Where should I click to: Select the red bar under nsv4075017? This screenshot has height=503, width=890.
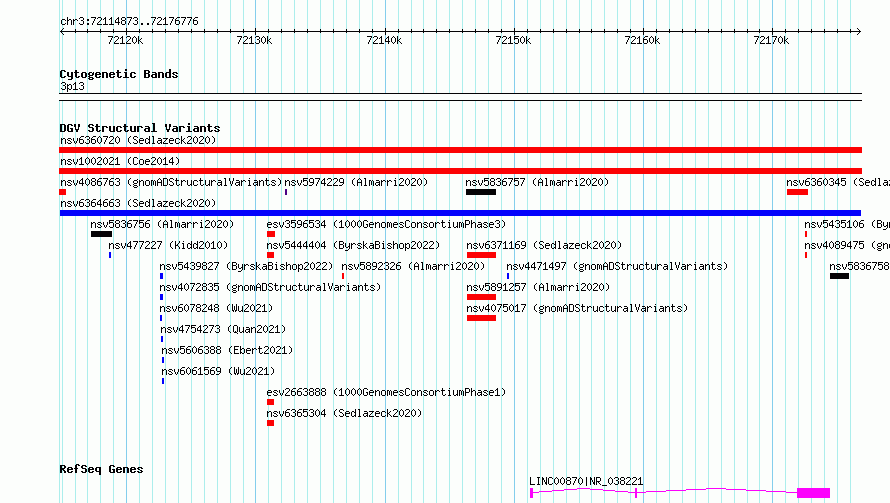tap(481, 318)
